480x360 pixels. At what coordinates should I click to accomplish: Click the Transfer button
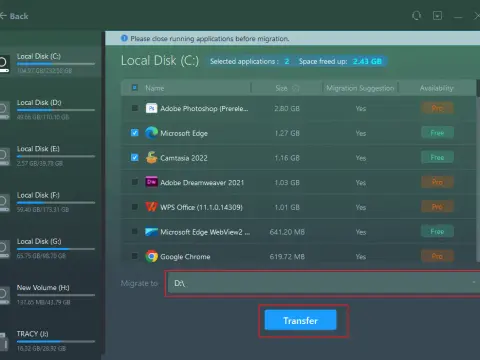pos(300,320)
